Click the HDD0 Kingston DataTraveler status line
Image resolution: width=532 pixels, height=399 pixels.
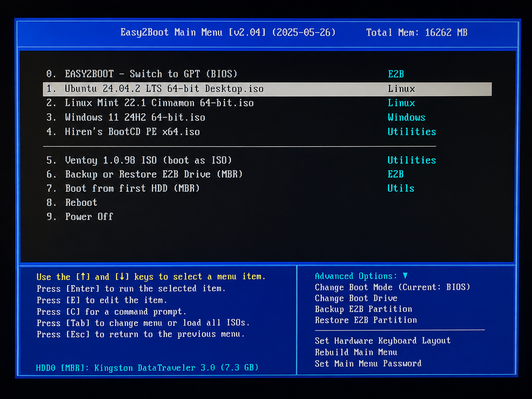pos(147,367)
